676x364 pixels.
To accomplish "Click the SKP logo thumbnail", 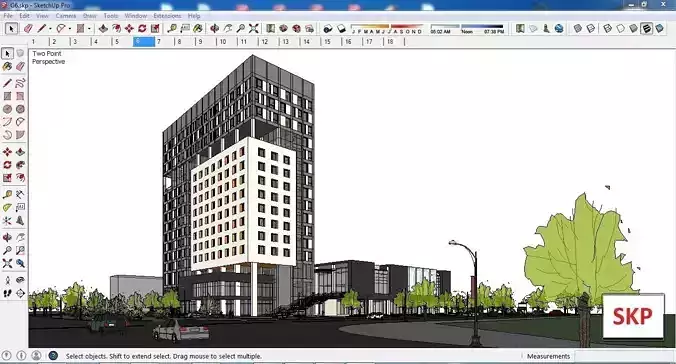I will [x=633, y=317].
